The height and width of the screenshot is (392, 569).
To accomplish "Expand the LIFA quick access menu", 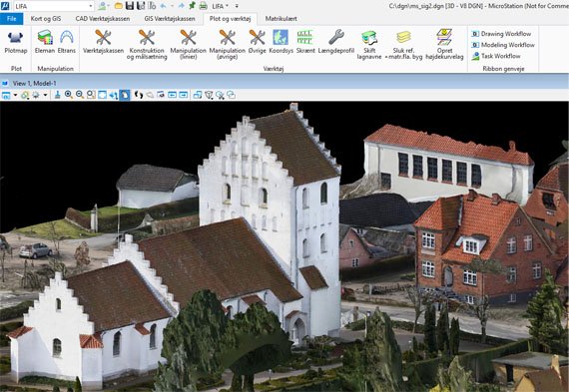I will tap(221, 6).
